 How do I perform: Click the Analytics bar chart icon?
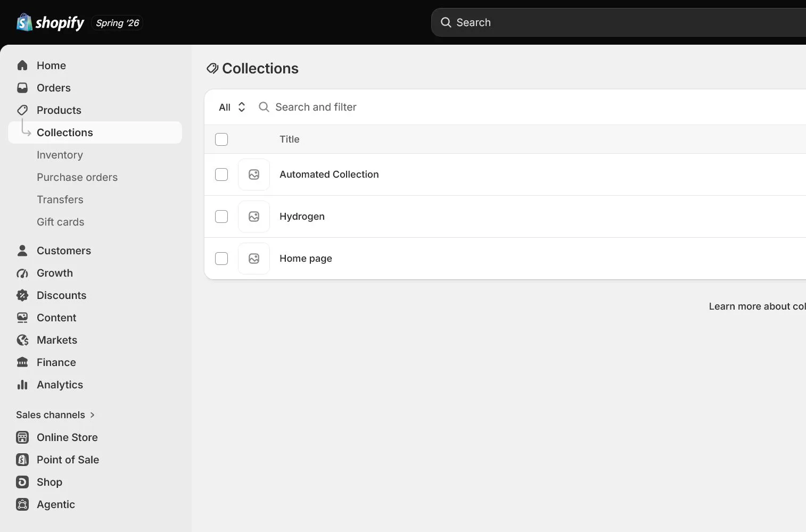[x=22, y=385]
